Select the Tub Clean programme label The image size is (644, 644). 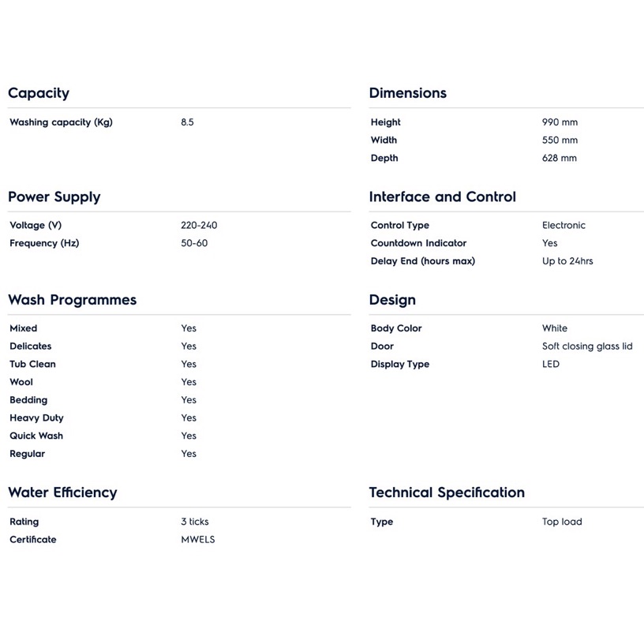[32, 365]
